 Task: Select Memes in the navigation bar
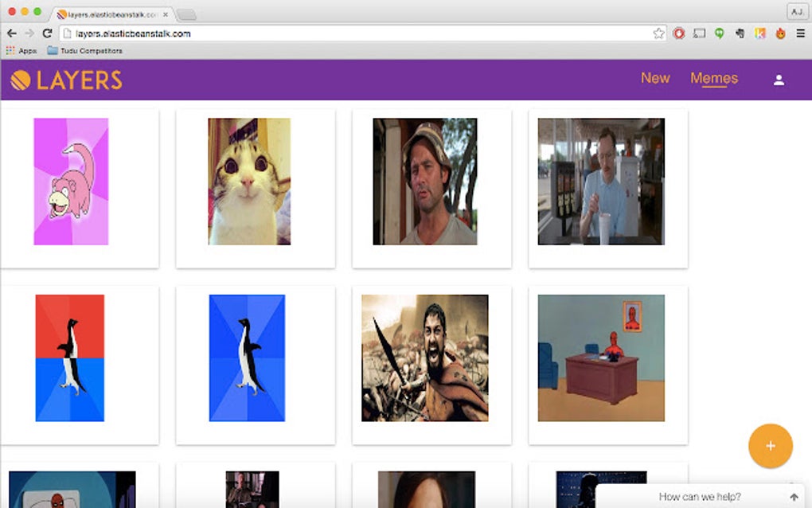coord(715,78)
